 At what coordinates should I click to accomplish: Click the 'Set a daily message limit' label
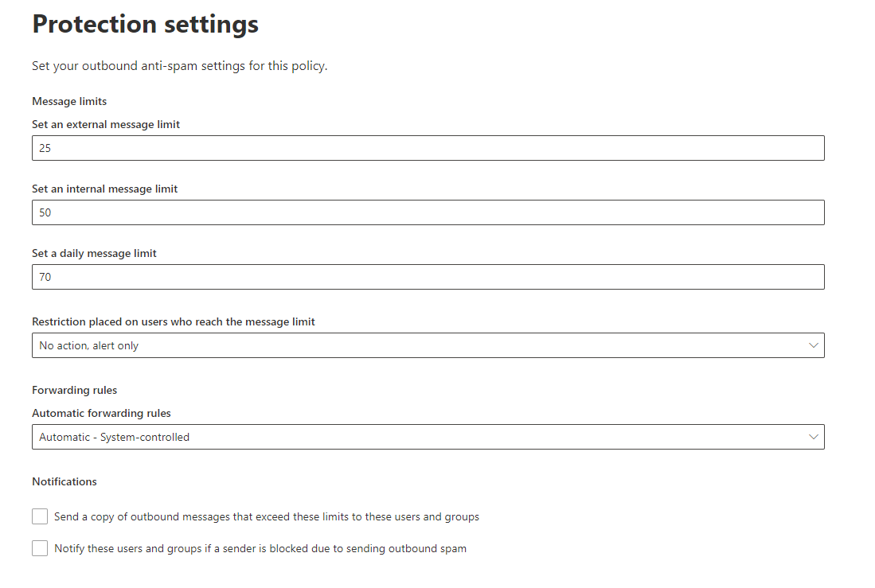pyautogui.click(x=92, y=253)
